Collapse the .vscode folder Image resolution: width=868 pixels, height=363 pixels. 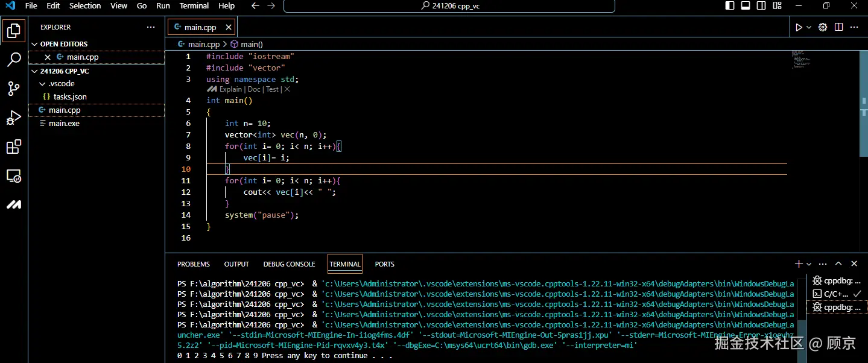[97, 84]
